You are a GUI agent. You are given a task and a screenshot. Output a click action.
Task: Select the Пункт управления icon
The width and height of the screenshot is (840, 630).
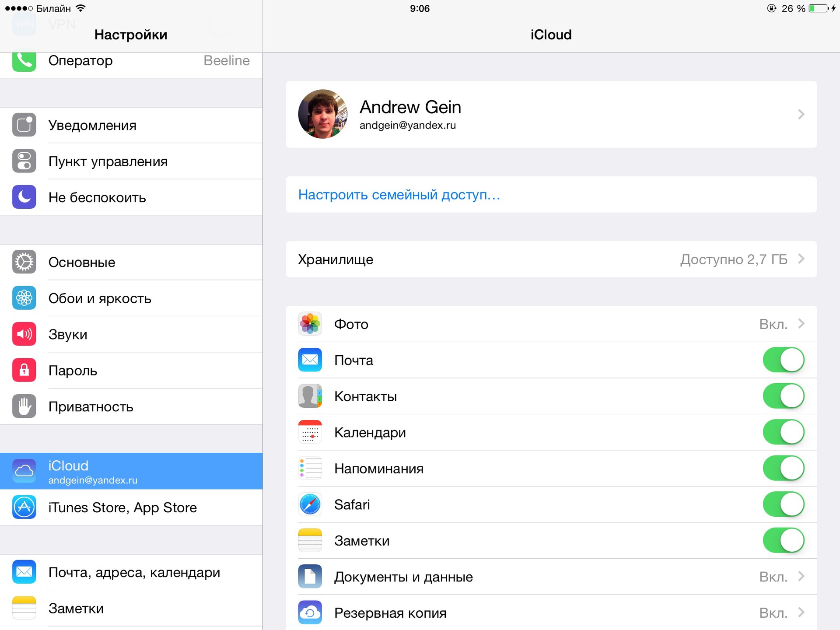(24, 161)
